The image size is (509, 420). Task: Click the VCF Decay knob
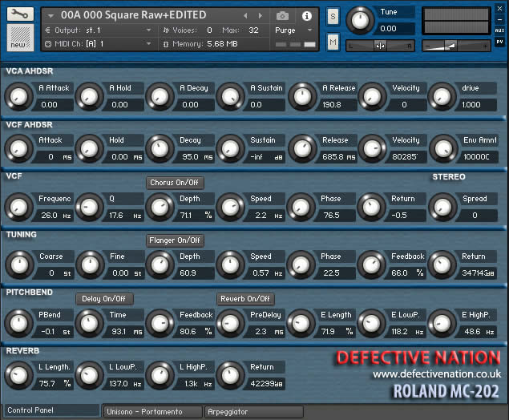160,148
